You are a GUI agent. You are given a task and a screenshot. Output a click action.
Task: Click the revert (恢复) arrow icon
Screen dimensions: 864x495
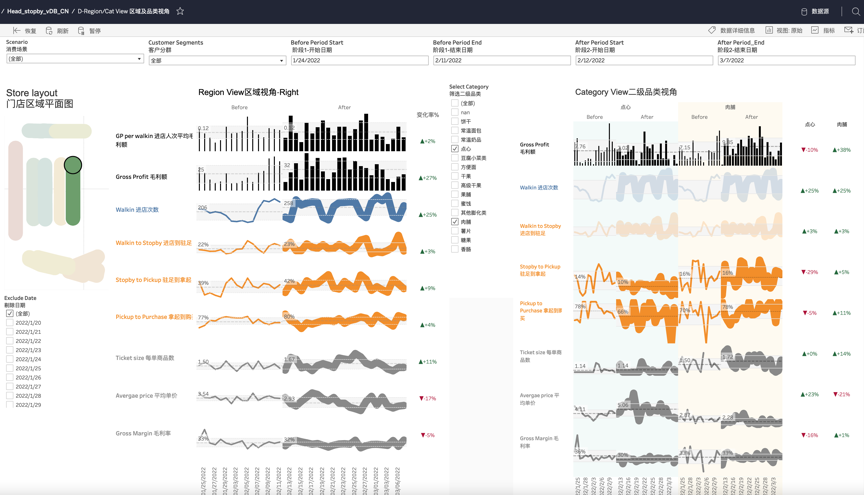(x=17, y=31)
